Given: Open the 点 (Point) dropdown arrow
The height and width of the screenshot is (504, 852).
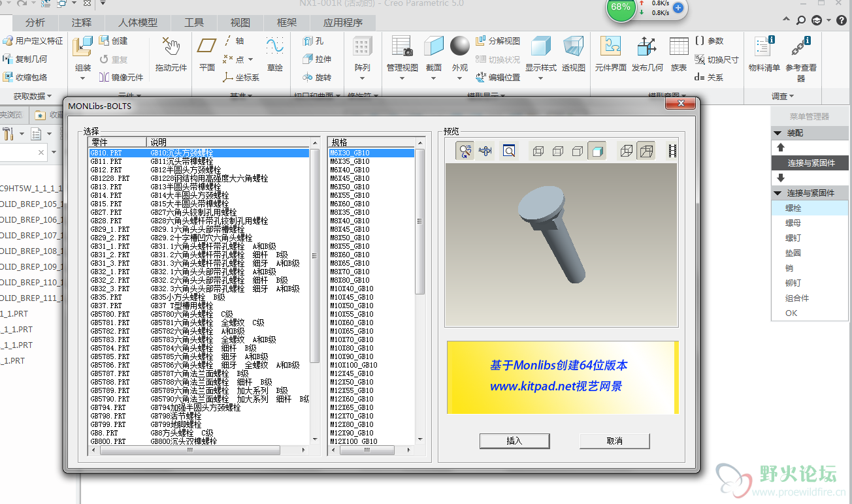Looking at the screenshot, I should [251, 59].
